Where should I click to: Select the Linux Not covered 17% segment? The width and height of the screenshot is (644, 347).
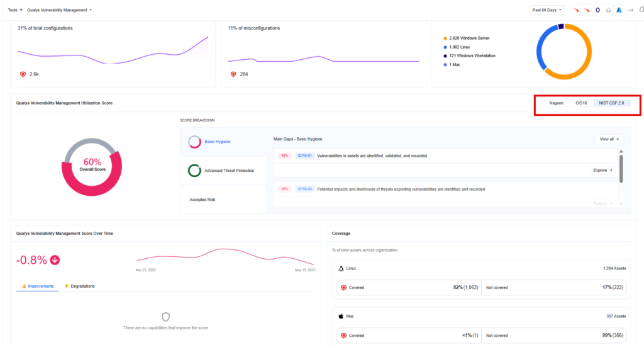coord(554,288)
